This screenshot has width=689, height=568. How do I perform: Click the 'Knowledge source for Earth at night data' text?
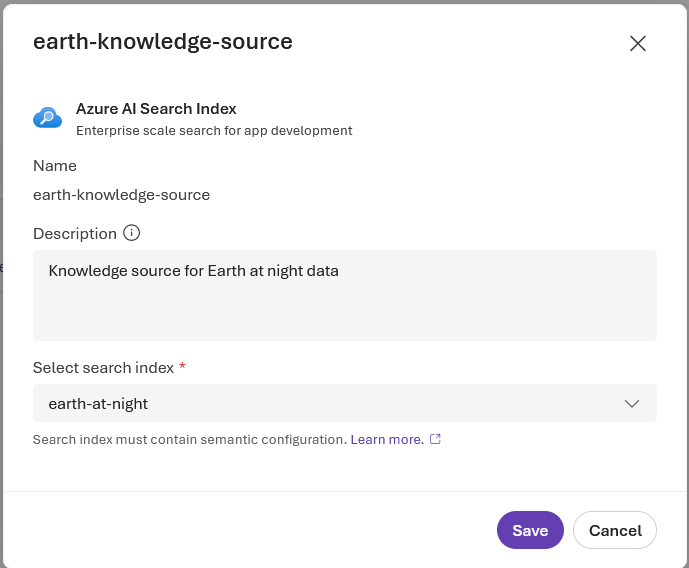click(193, 270)
